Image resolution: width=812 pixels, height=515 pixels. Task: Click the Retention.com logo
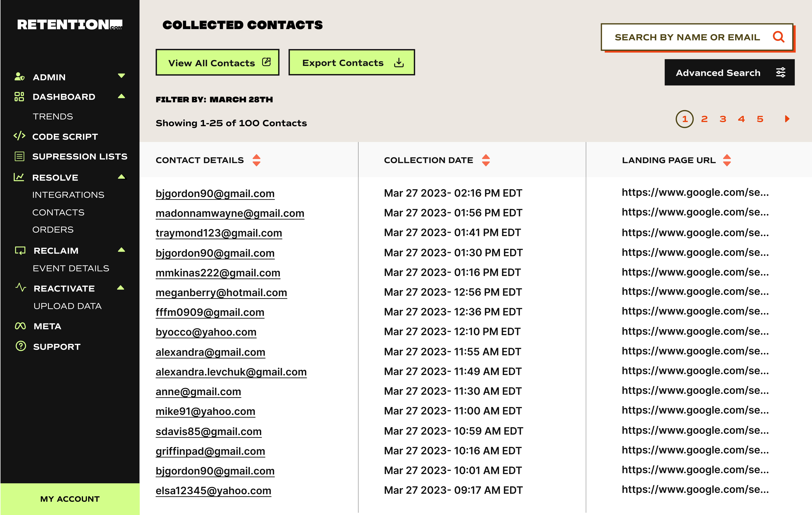(70, 25)
